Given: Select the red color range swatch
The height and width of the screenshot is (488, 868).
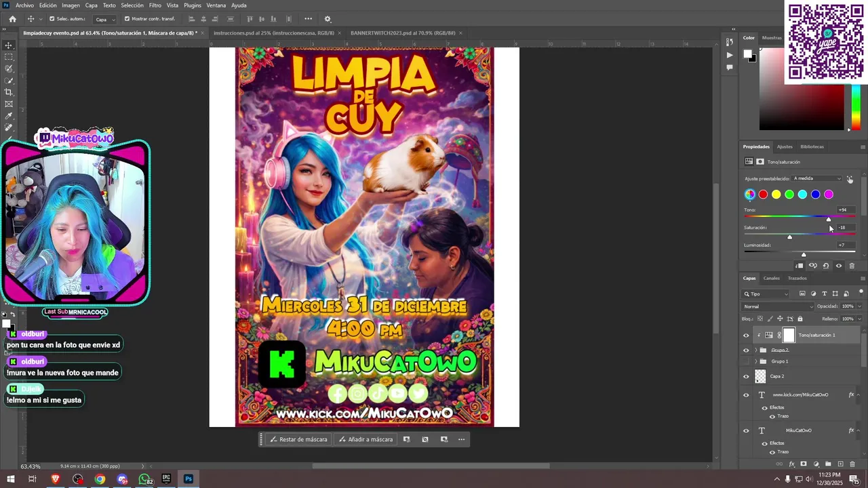Looking at the screenshot, I should [763, 195].
